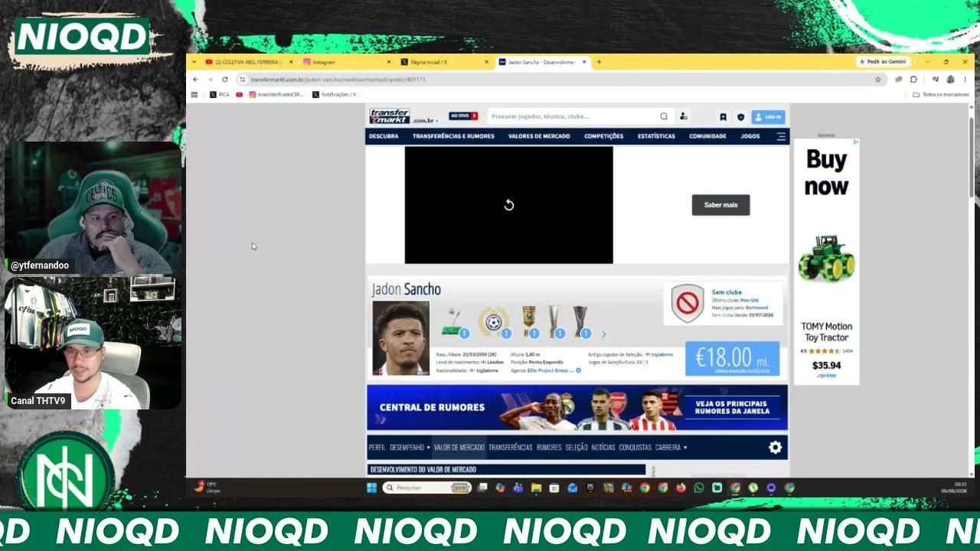Click the apps grid icon in bookmarks bar

194,95
